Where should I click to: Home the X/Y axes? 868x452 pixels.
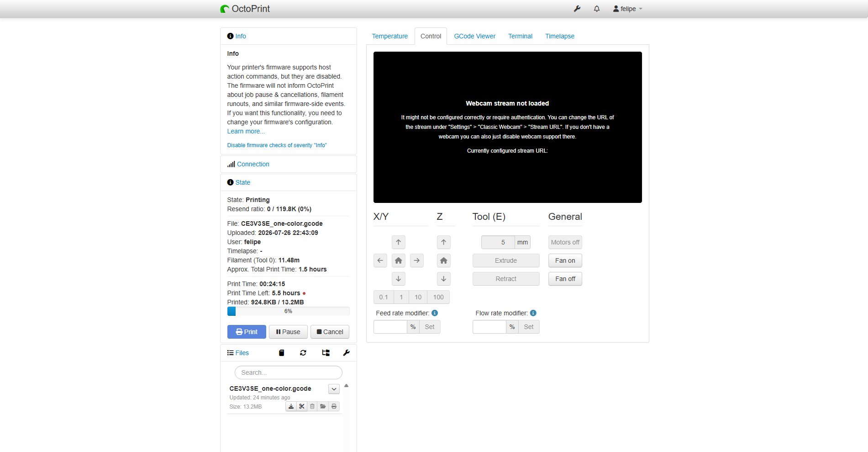(399, 261)
